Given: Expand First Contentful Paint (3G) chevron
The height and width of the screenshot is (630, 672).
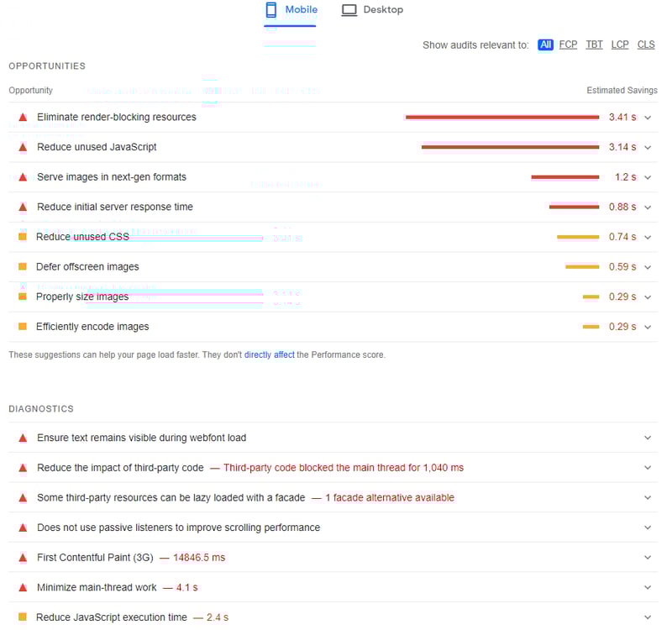Looking at the screenshot, I should pos(648,558).
